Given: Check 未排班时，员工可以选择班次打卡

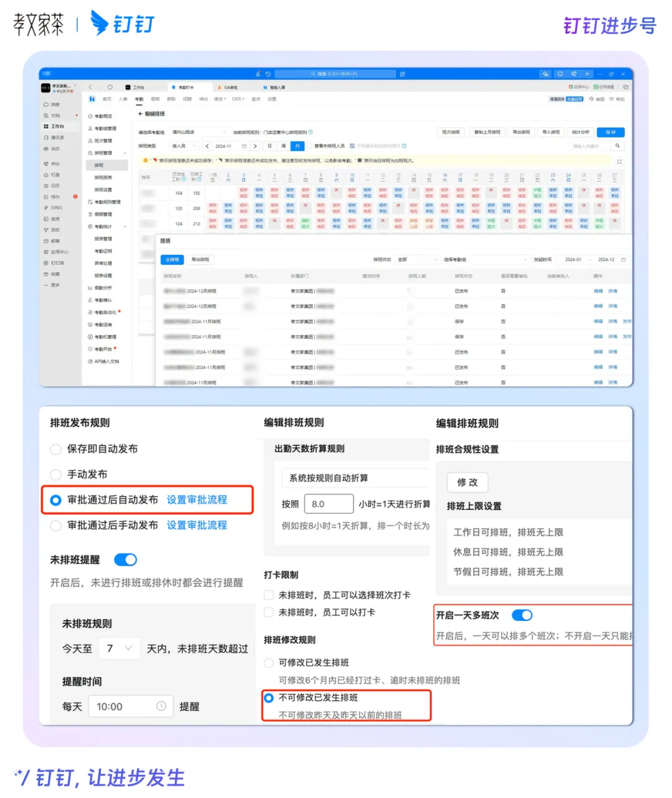Looking at the screenshot, I should (x=269, y=595).
